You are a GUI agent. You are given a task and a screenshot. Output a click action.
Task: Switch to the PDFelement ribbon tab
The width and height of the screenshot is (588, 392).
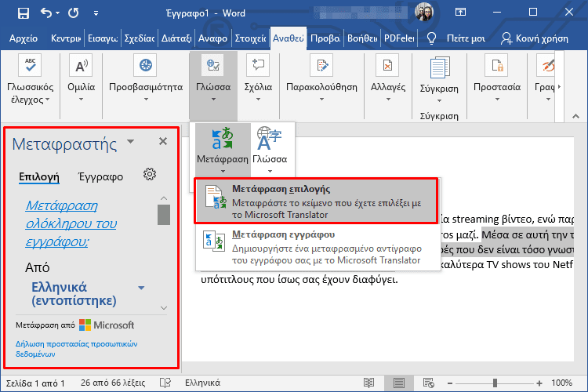(399, 38)
